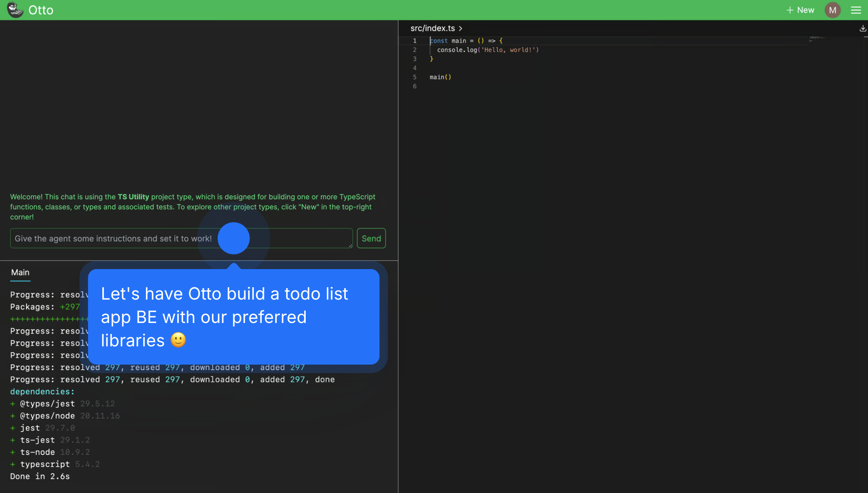Open the M user avatar menu
Image resolution: width=868 pixels, height=493 pixels.
[832, 10]
